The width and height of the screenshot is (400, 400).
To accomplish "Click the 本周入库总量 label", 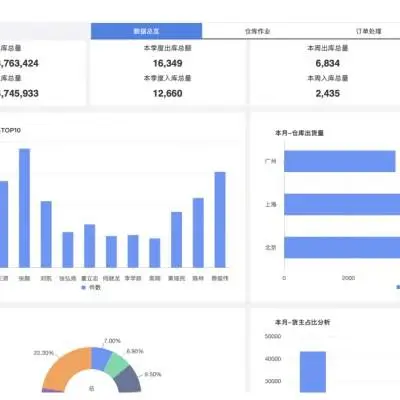I will (328, 78).
